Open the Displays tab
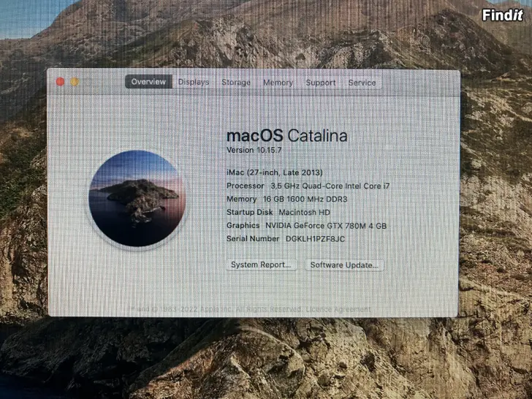 [194, 82]
